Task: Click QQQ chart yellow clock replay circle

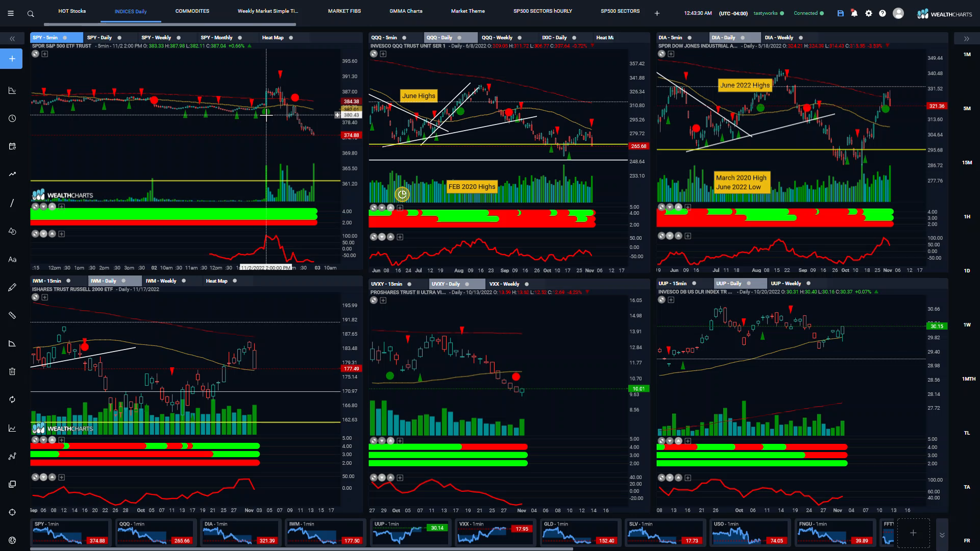Action: pos(402,194)
